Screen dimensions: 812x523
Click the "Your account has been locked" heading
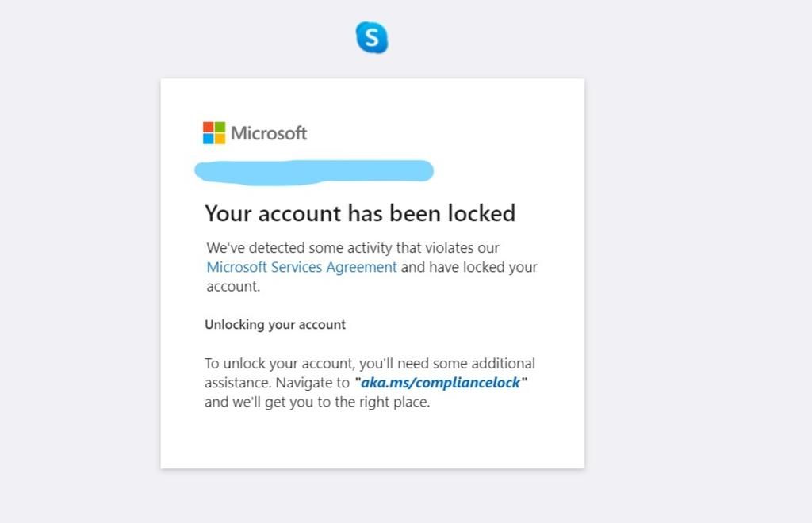360,213
